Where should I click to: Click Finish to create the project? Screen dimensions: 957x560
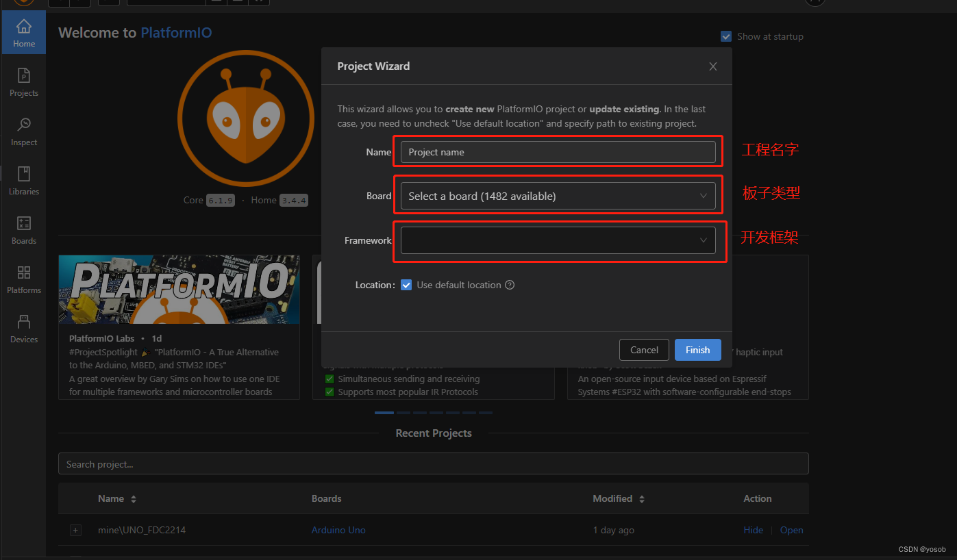pos(697,350)
